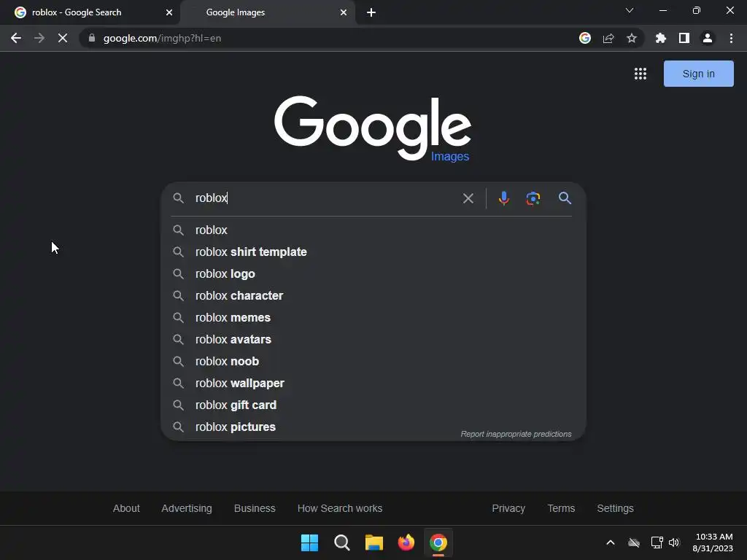Open the Privacy footer link

coord(508,508)
